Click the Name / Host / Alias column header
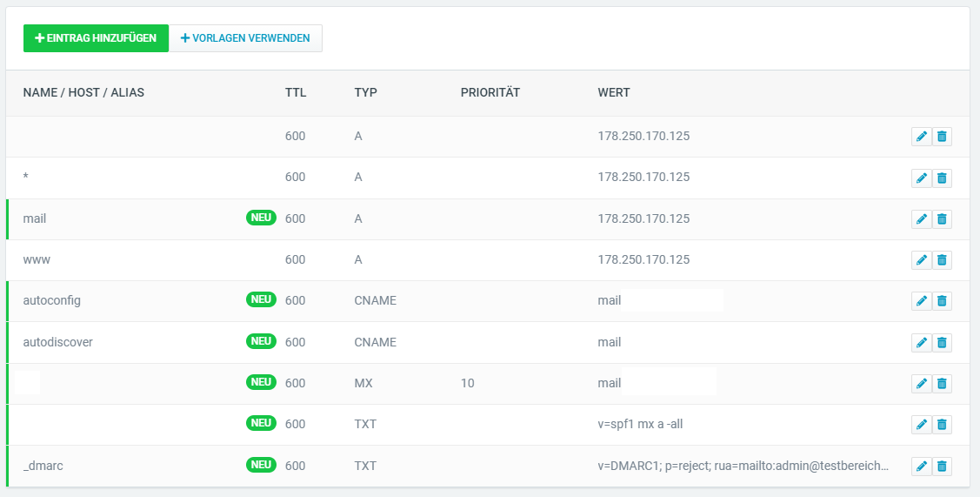This screenshot has height=497, width=980. pyautogui.click(x=83, y=93)
